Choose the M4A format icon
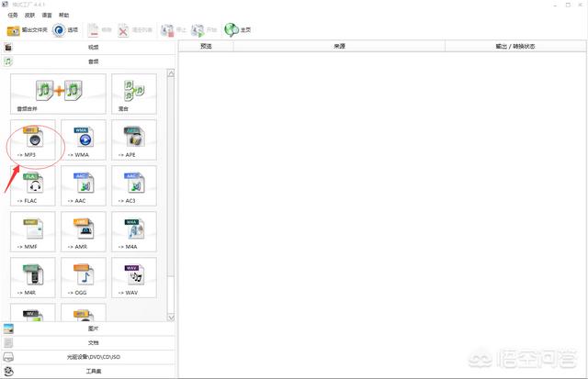The width and height of the screenshot is (588, 379). pos(133,233)
